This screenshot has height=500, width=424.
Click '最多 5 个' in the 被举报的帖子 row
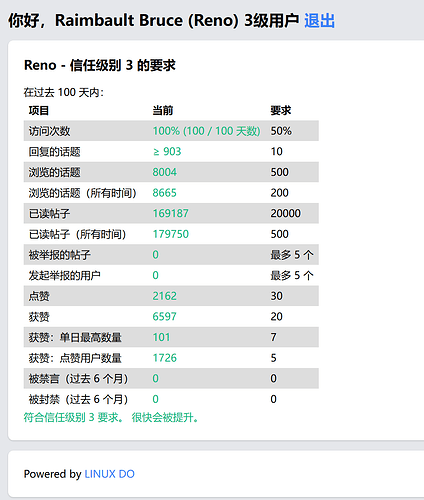coord(292,255)
